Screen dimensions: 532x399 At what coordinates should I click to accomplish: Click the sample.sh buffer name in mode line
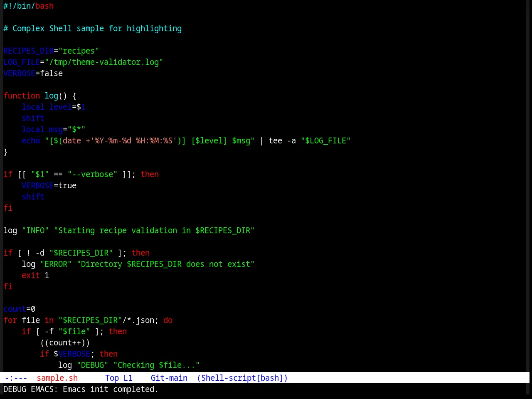pyautogui.click(x=57, y=378)
